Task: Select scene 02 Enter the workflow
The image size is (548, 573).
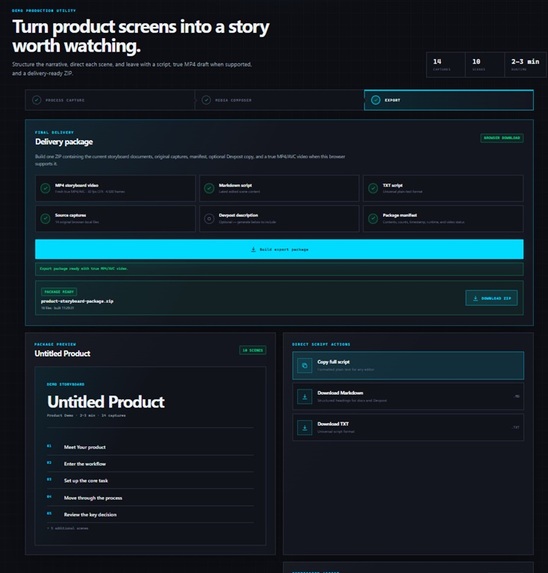Action: 150,464
